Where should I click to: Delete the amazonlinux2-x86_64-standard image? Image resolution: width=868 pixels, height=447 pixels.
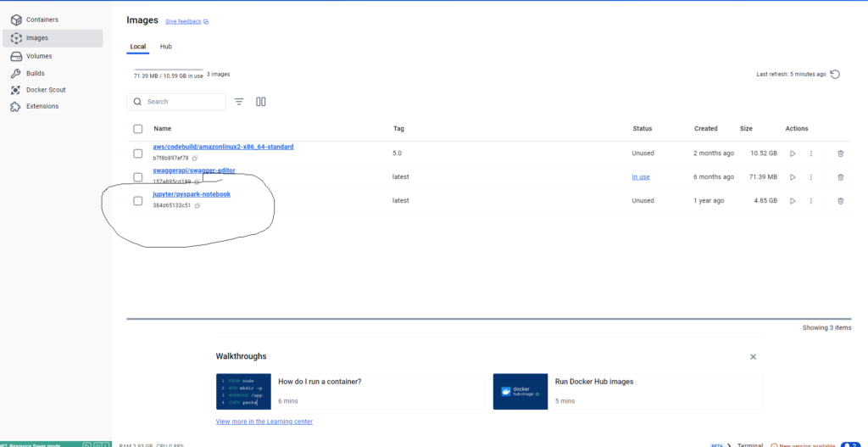pyautogui.click(x=840, y=154)
